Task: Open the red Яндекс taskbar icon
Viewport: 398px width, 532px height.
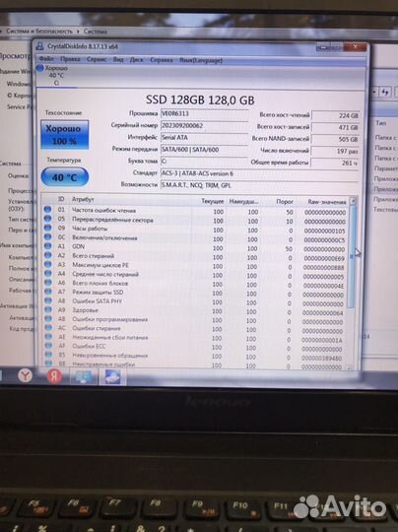Action: 54,376
